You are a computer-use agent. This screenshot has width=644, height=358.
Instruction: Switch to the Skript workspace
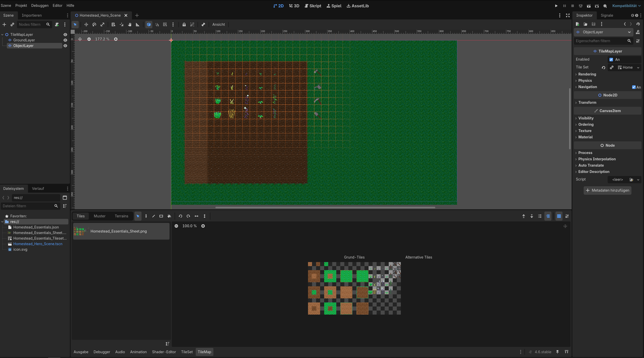313,6
